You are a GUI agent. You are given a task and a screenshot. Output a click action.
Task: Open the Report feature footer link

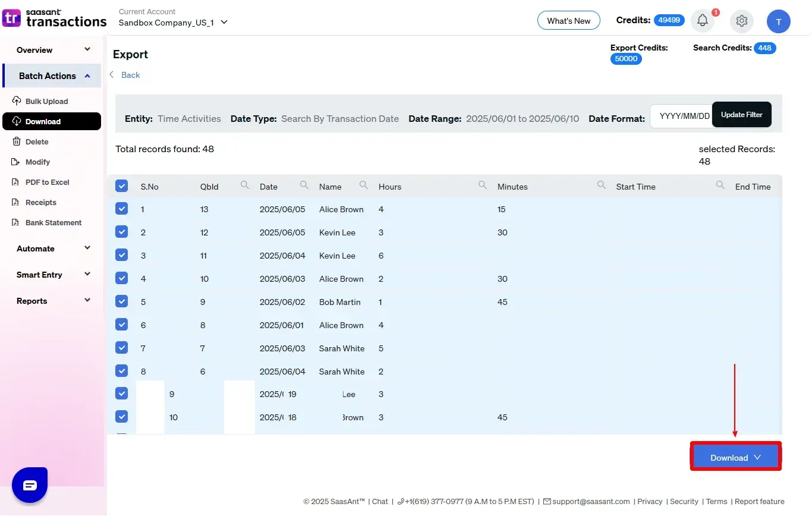pyautogui.click(x=760, y=501)
